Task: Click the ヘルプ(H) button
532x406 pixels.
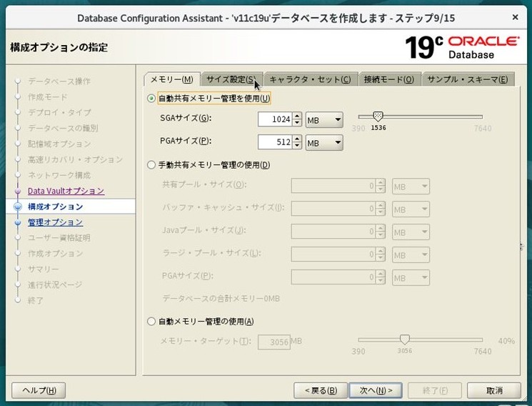Action: point(39,390)
